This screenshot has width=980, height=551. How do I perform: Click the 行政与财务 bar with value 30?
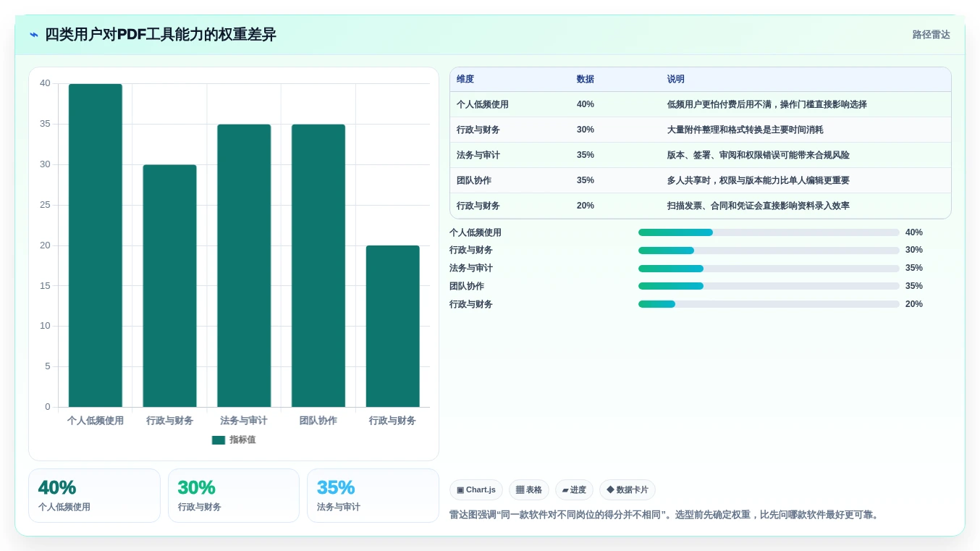pyautogui.click(x=169, y=286)
